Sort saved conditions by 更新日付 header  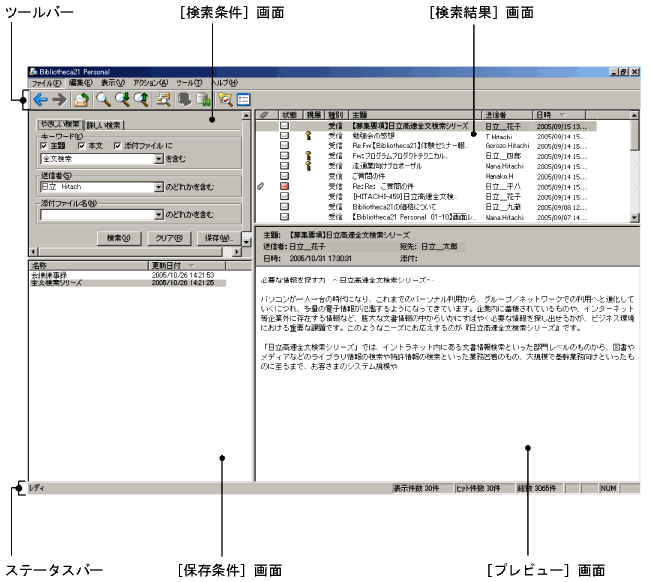pyautogui.click(x=187, y=265)
